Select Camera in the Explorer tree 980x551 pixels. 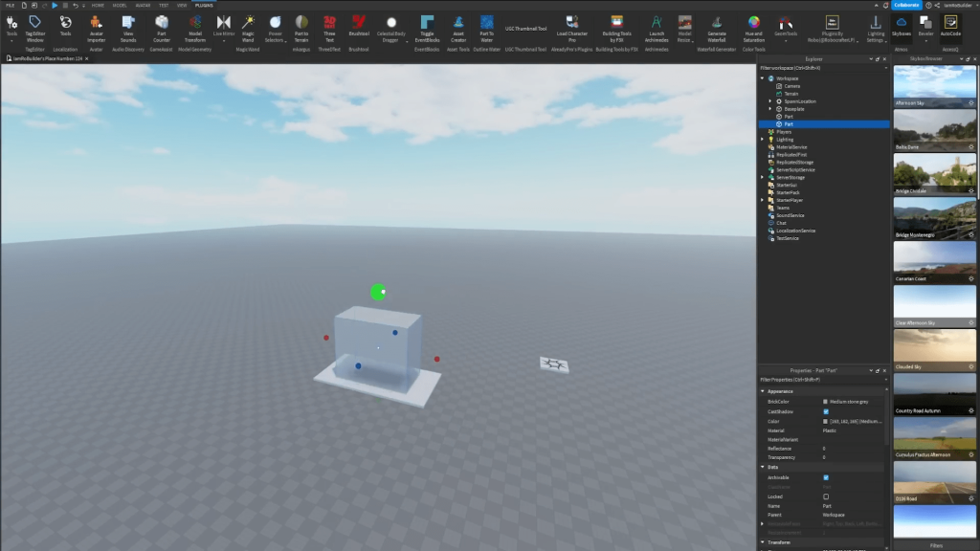point(791,86)
